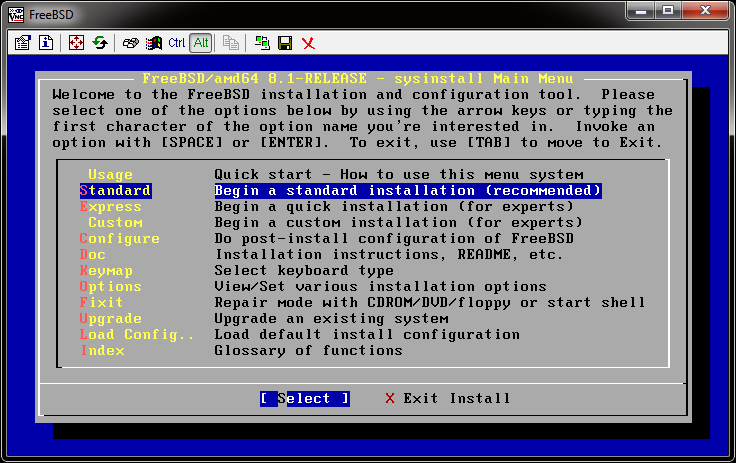Show connection info from the toolbar
The width and height of the screenshot is (736, 463).
pyautogui.click(x=46, y=43)
